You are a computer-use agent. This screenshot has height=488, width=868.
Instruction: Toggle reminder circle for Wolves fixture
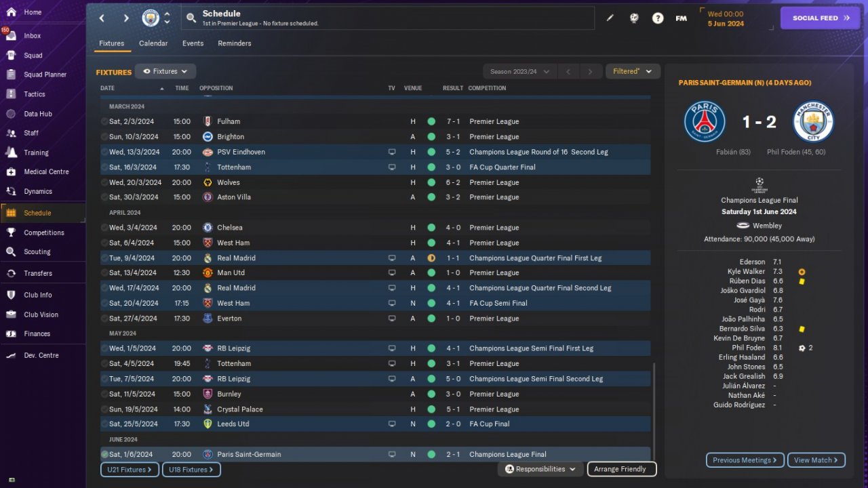(104, 182)
